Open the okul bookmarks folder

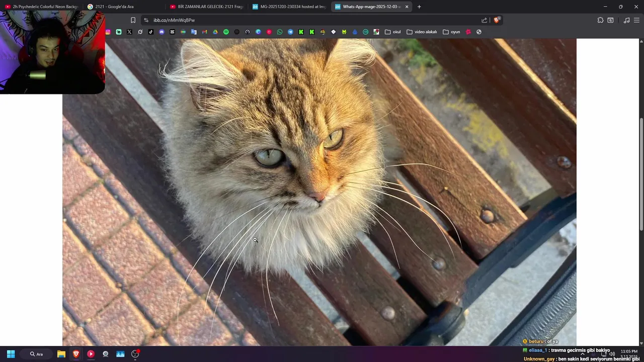(393, 32)
